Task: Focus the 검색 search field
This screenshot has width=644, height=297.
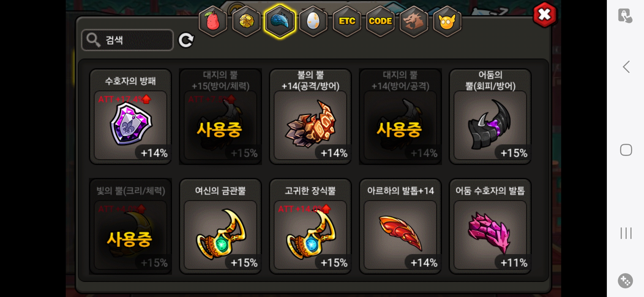Action: (127, 40)
